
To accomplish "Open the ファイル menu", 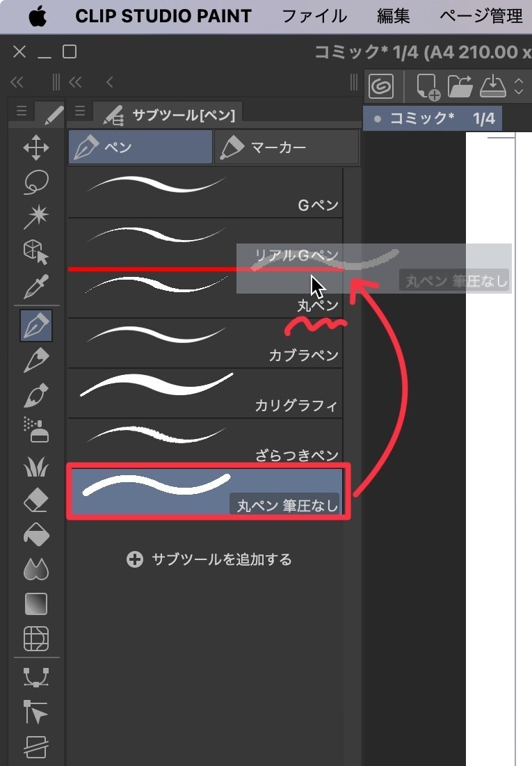I will pos(314,16).
